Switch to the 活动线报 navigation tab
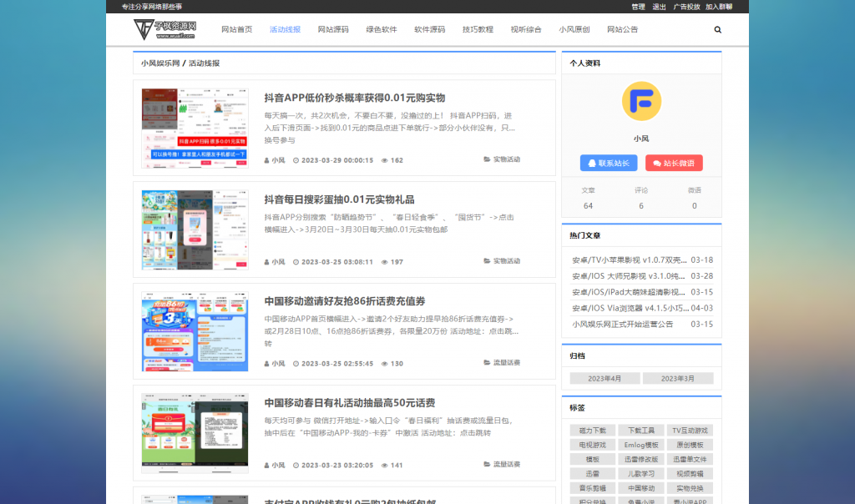Image resolution: width=855 pixels, height=504 pixels. pos(281,28)
